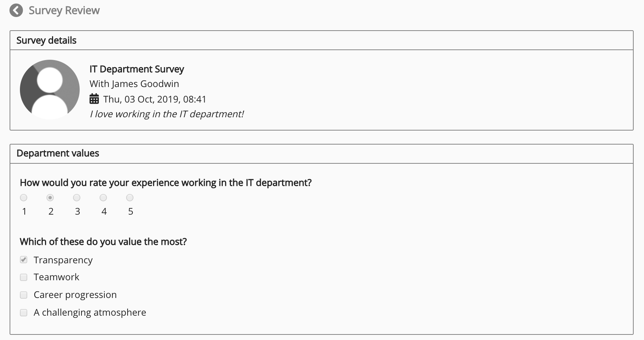Select rating 4 radio button

pos(103,198)
